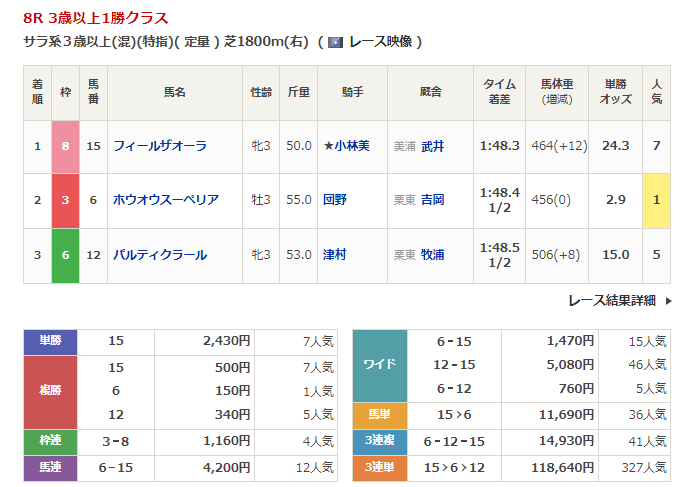Click the green frame number 6 cell
The height and width of the screenshot is (487, 689).
tap(66, 254)
